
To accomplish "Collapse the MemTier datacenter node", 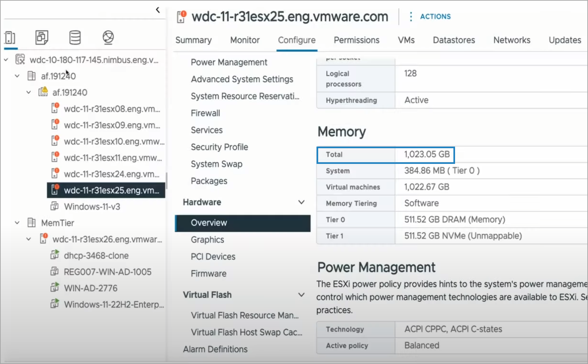I will [17, 223].
